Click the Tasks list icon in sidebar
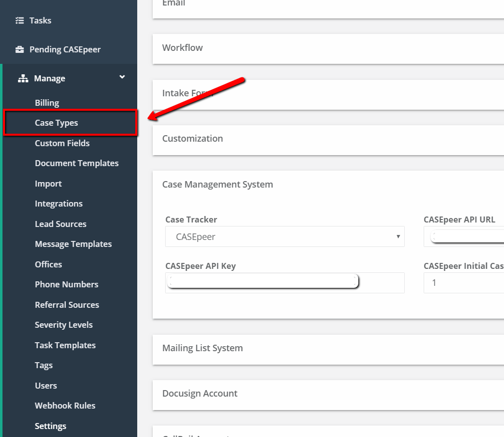This screenshot has height=437, width=504. [19, 20]
